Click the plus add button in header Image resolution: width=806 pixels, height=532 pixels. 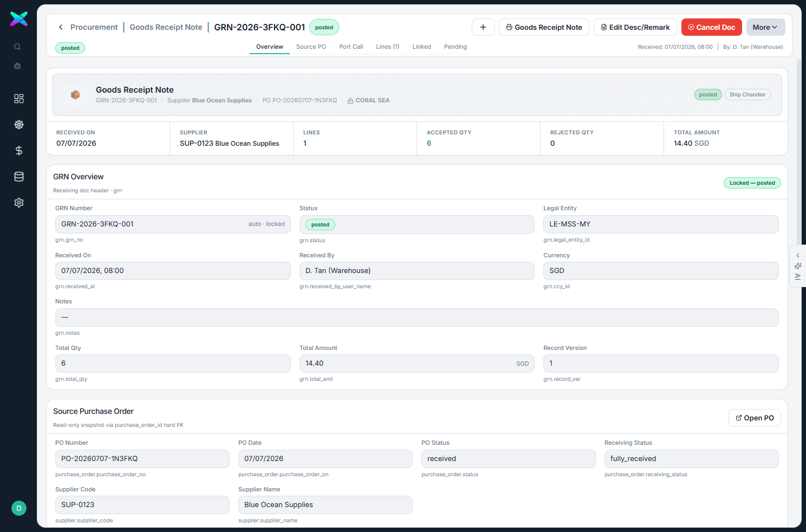[483, 27]
